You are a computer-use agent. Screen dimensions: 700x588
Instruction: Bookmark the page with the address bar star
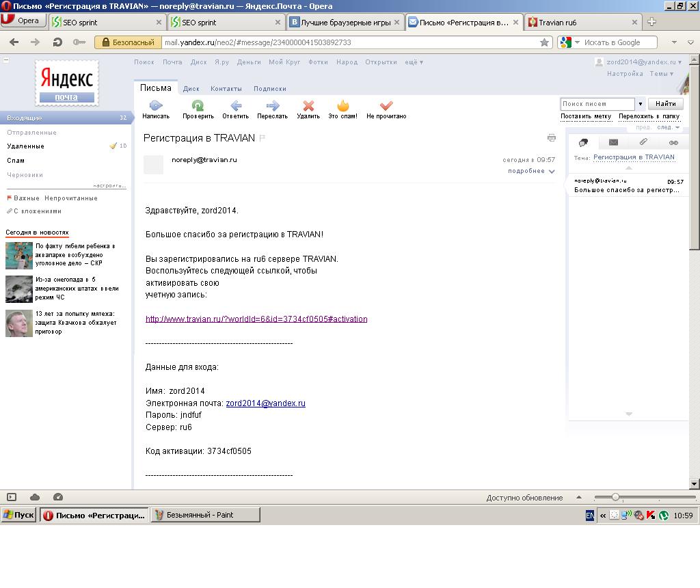(x=544, y=42)
